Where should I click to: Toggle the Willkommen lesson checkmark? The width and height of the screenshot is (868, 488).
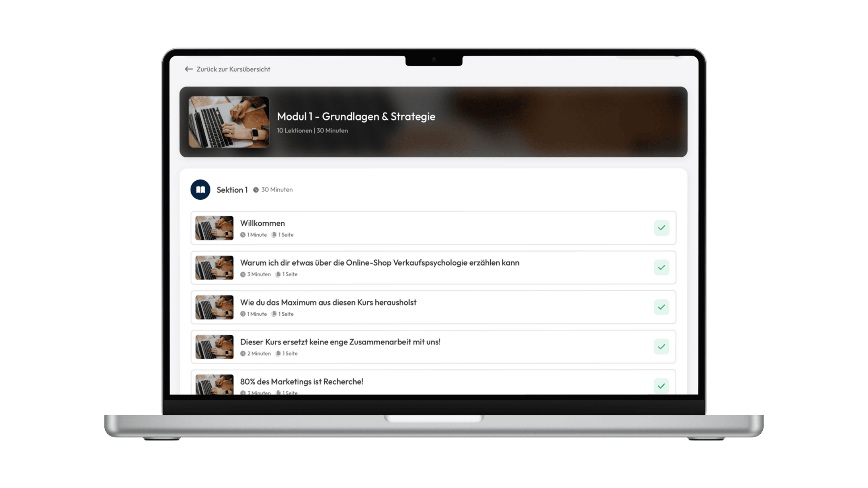pyautogui.click(x=661, y=228)
